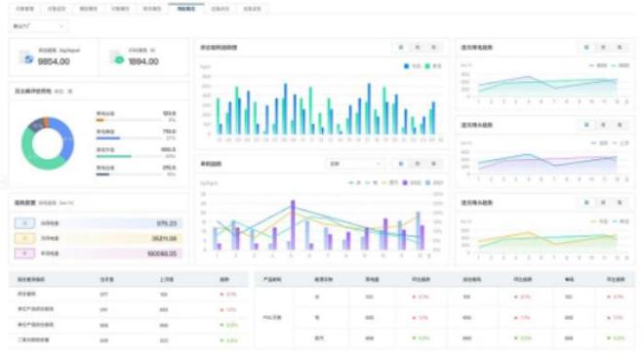Click the red up-arrow in the first table row
644x357 pixels.
coord(221,295)
